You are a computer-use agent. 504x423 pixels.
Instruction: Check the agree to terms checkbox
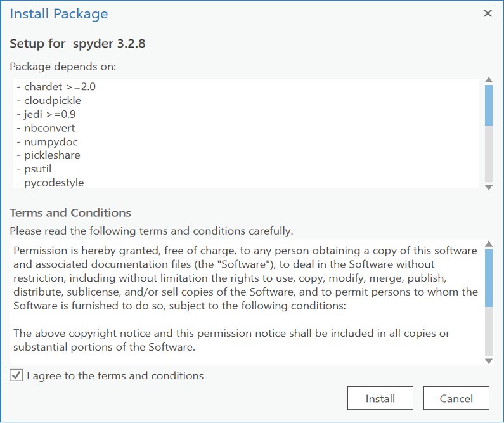pyautogui.click(x=16, y=375)
